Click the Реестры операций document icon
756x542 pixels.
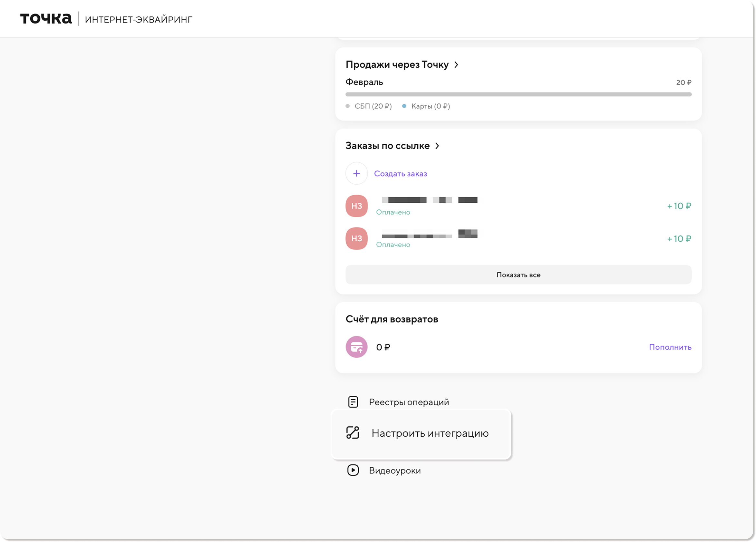(353, 402)
